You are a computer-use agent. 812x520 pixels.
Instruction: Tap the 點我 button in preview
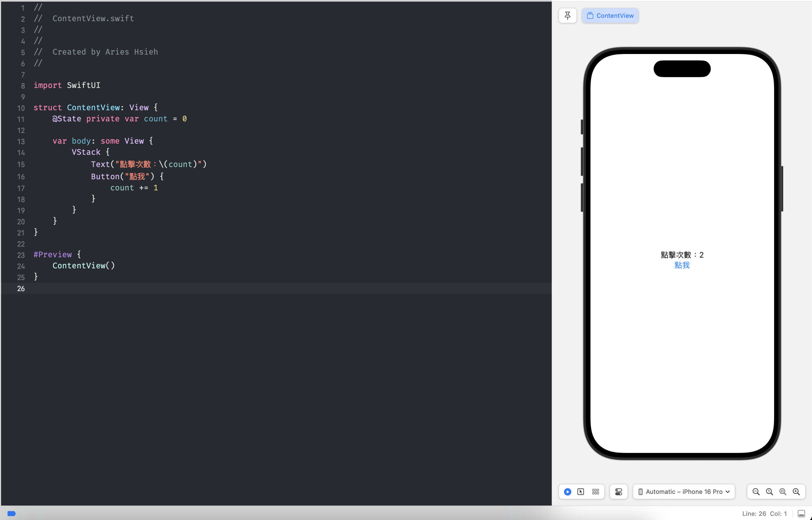click(x=682, y=265)
